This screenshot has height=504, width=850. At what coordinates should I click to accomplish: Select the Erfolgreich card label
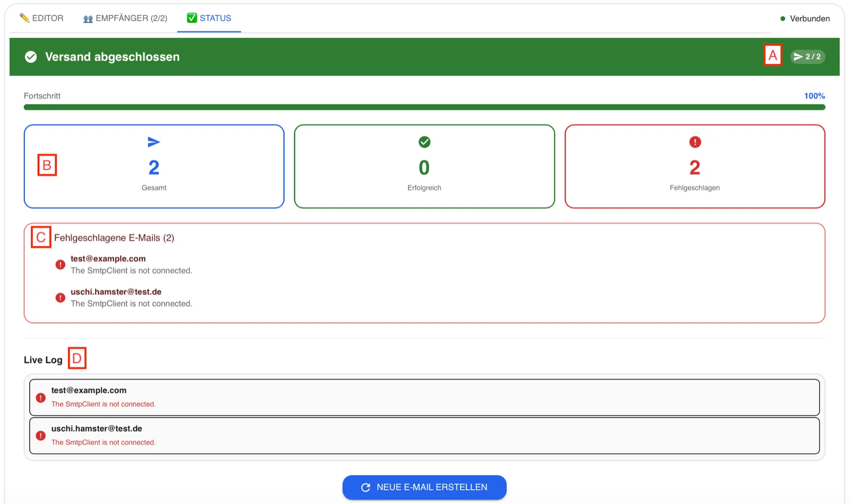(x=424, y=188)
